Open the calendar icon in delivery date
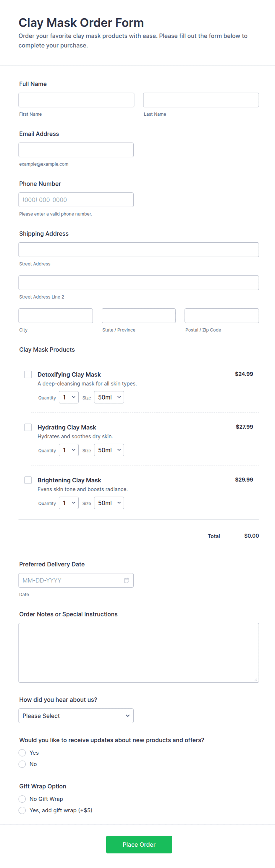275x868 pixels. point(127,580)
